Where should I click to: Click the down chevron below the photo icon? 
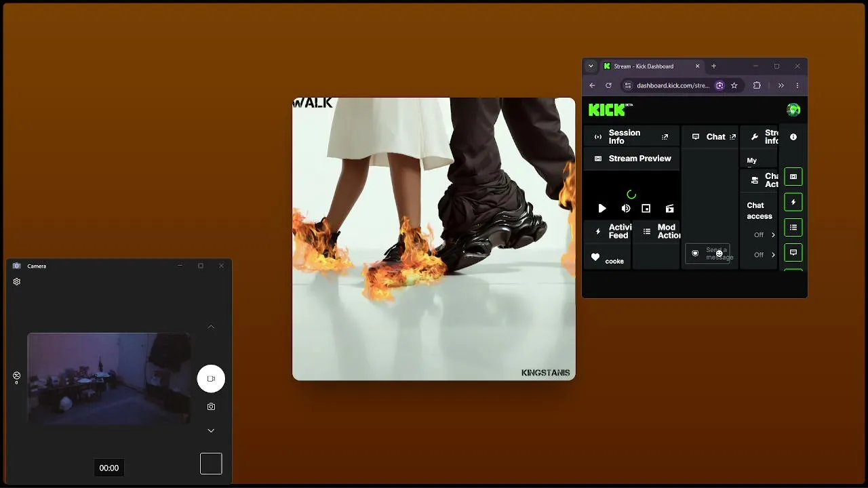point(211,430)
